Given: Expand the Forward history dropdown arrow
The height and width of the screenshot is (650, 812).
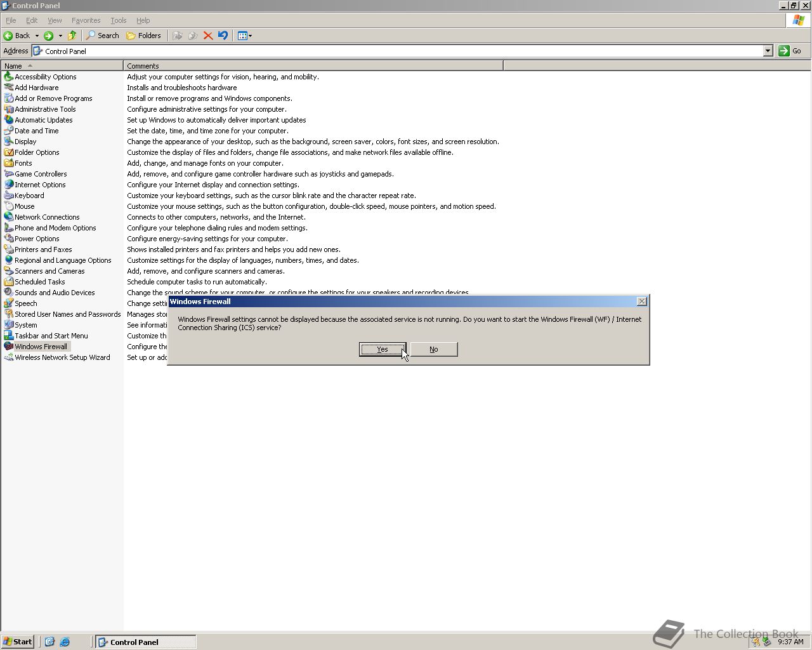Looking at the screenshot, I should click(x=60, y=36).
